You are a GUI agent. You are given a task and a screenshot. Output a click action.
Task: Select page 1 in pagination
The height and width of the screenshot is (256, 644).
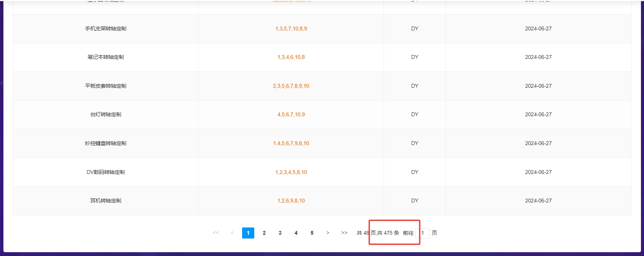point(248,233)
